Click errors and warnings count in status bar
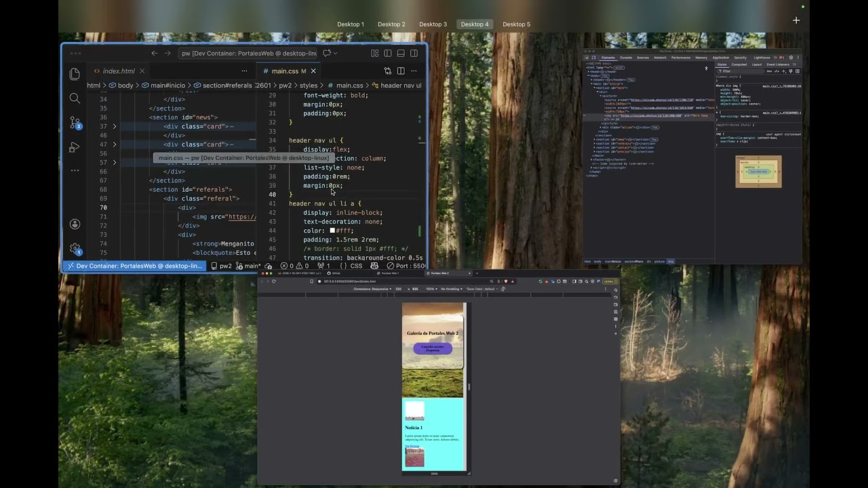This screenshot has height=488, width=868. (x=295, y=266)
